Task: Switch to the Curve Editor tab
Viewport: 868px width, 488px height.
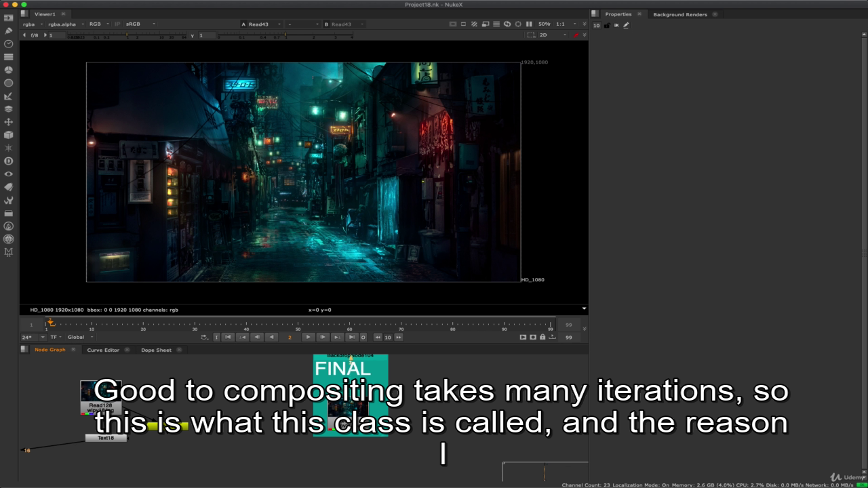Action: click(103, 350)
